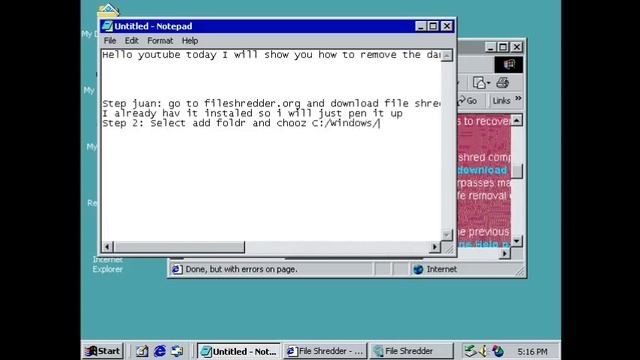This screenshot has height=360, width=640.
Task: Click the first system tray icon
Action: [470, 351]
